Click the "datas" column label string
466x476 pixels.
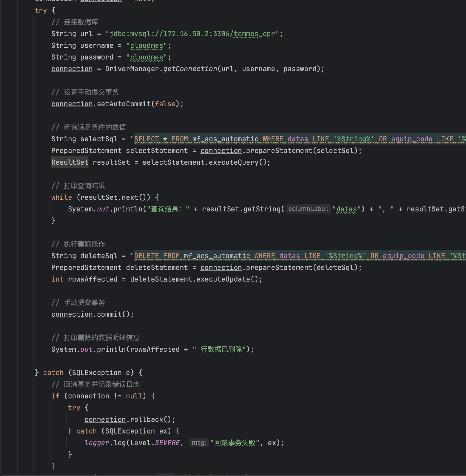pyautogui.click(x=346, y=209)
